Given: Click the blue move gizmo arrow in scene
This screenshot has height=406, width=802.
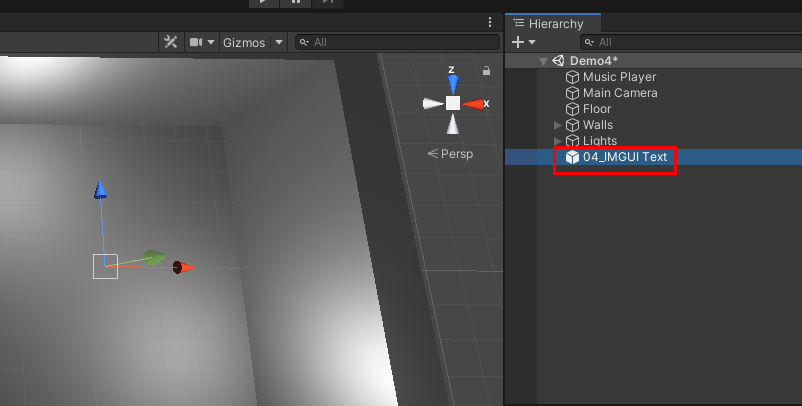Looking at the screenshot, I should click(x=101, y=190).
